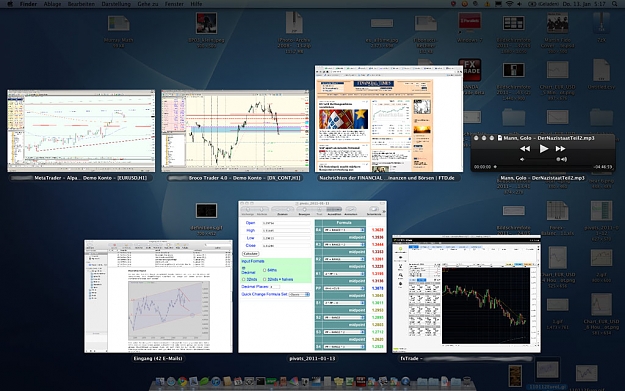Click the fast-forward button in QuickTime player
This screenshot has width=625, height=391.
point(560,149)
